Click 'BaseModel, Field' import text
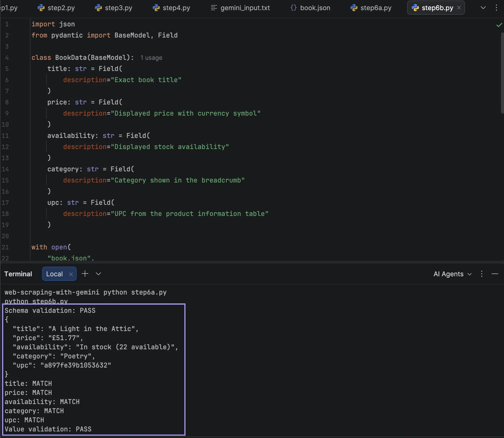504x438 pixels. pos(146,35)
